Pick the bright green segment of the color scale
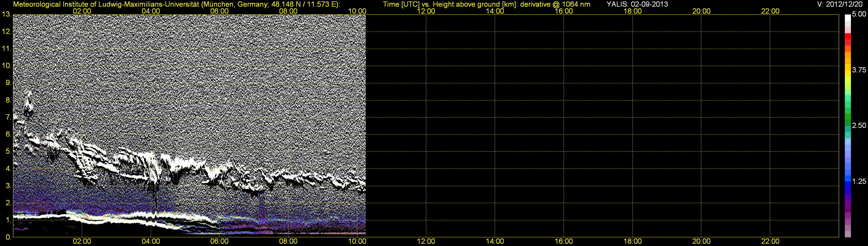This screenshot has height=246, width=868. point(848,116)
